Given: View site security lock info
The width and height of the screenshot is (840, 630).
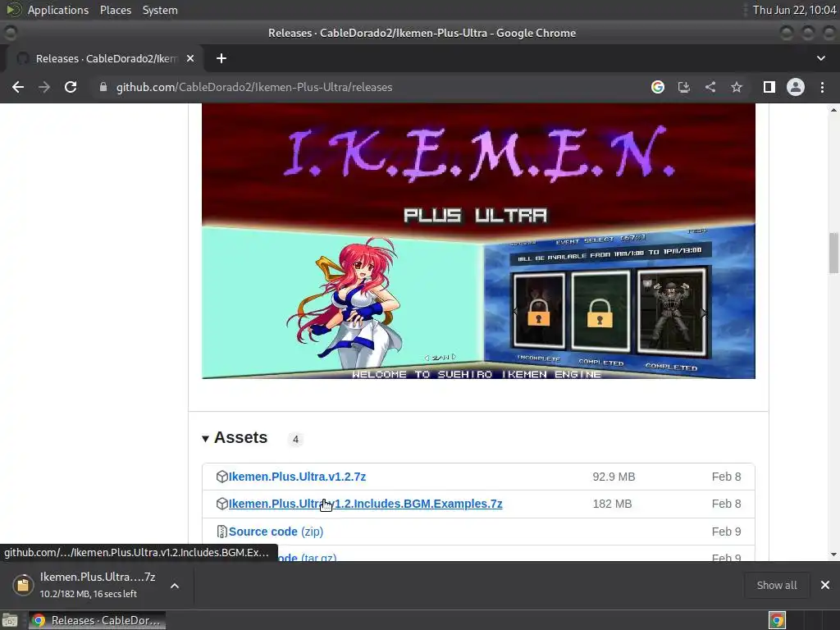Looking at the screenshot, I should (103, 87).
